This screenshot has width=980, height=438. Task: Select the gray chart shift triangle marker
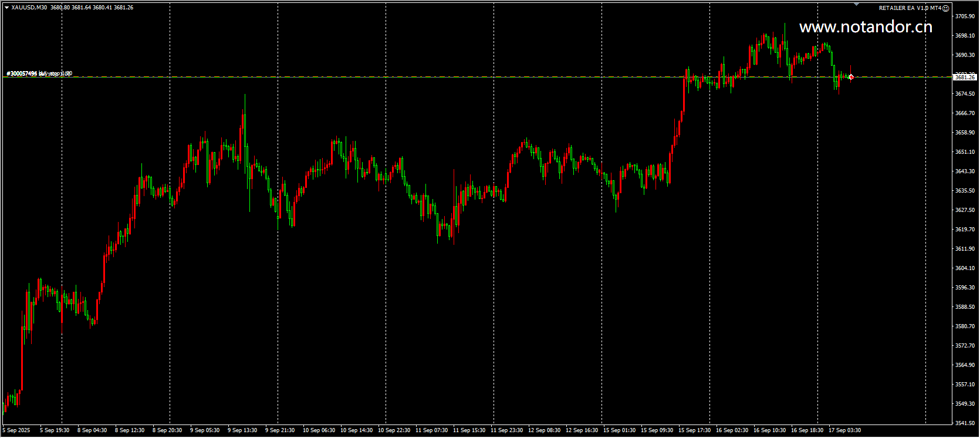click(x=856, y=4)
